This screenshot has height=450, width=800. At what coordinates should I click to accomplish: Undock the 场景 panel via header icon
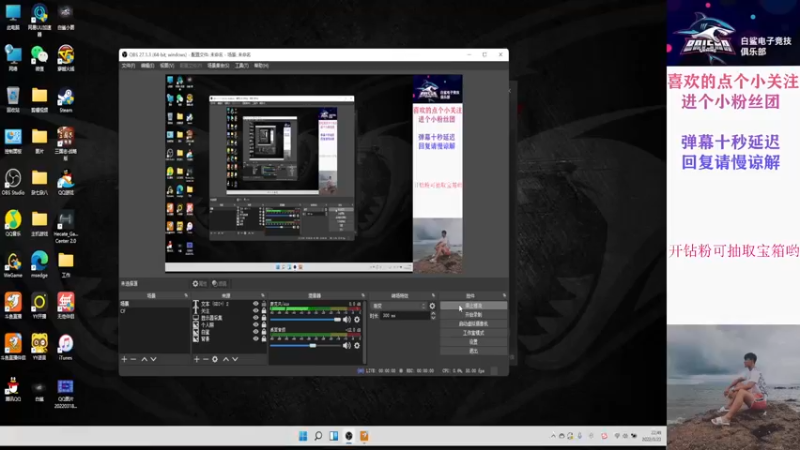pos(186,295)
